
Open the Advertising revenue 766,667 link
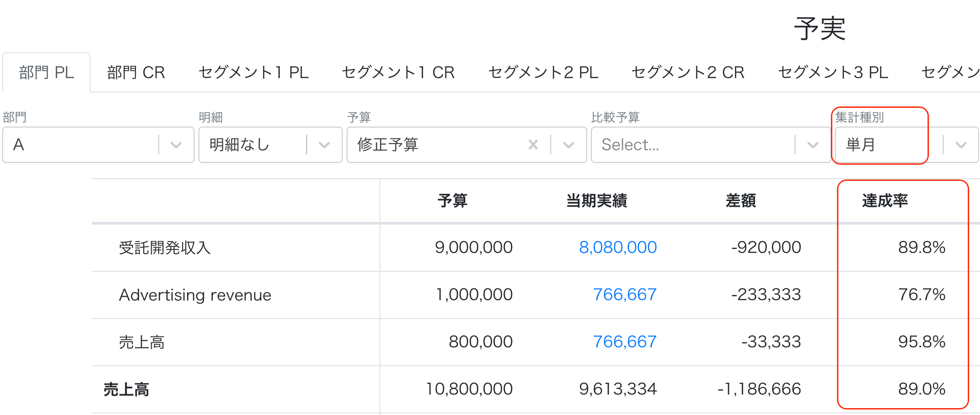coord(624,294)
